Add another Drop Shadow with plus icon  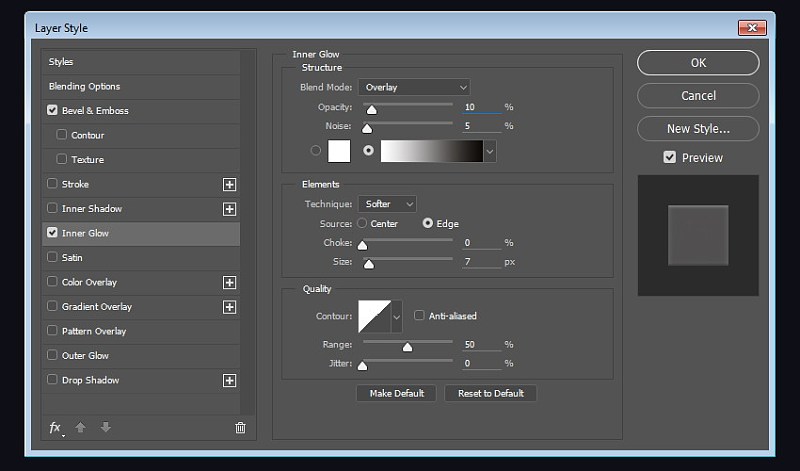pyautogui.click(x=230, y=380)
